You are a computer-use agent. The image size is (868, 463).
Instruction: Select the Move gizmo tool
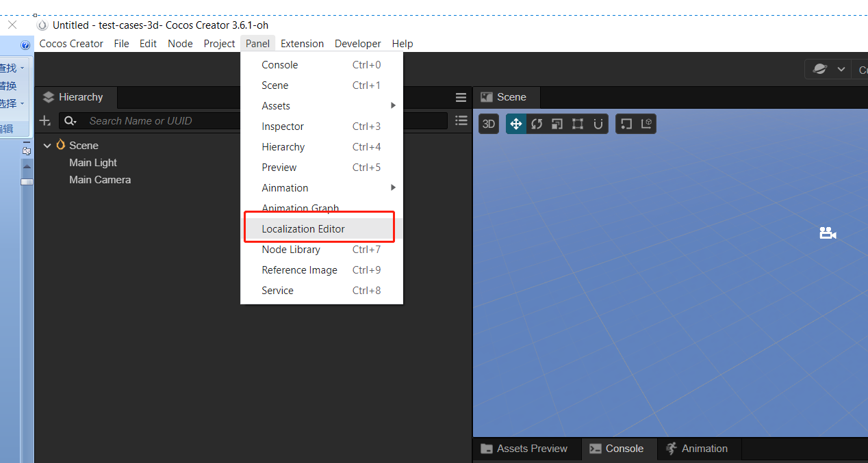[516, 124]
